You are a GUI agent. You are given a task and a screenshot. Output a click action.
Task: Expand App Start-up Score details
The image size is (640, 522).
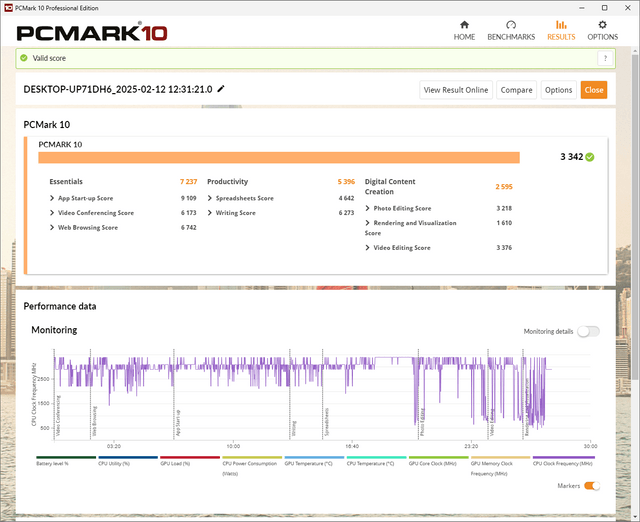(52, 198)
